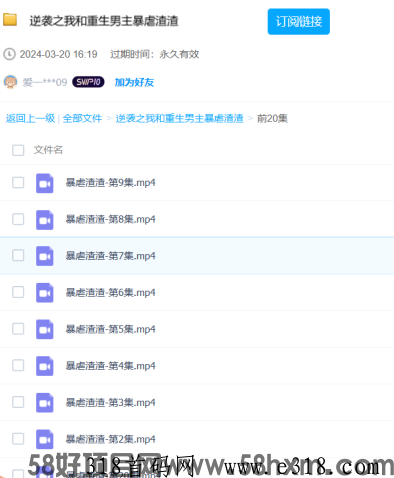Click video icon of 暴虐渣渣-第9集.mp4
394x478 pixels.
pyautogui.click(x=45, y=183)
